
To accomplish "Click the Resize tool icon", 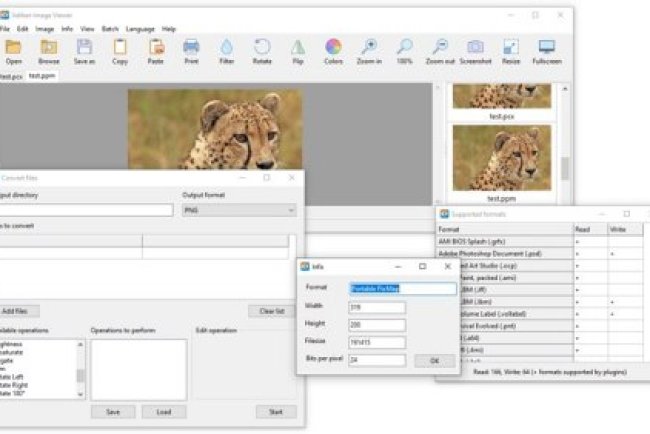I will [511, 48].
